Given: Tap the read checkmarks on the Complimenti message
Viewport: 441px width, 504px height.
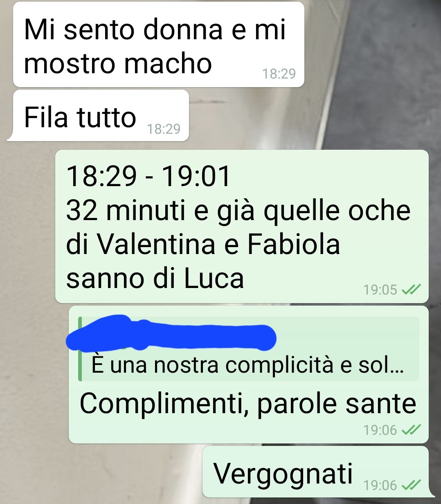Looking at the screenshot, I should pyautogui.click(x=411, y=430).
